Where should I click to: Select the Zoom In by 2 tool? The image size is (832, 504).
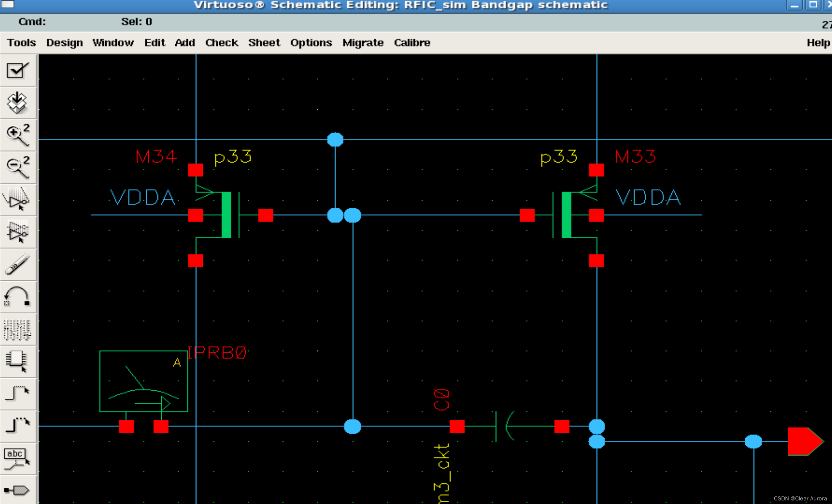pos(18,134)
